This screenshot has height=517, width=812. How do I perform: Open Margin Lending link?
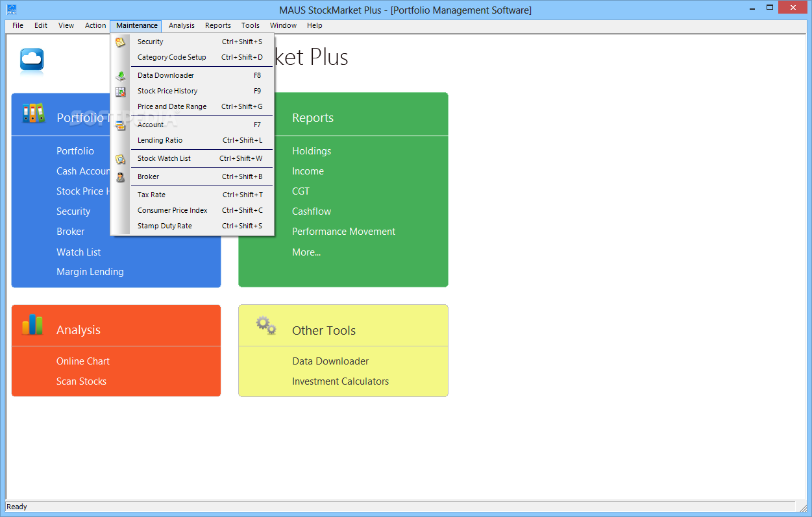[90, 272]
